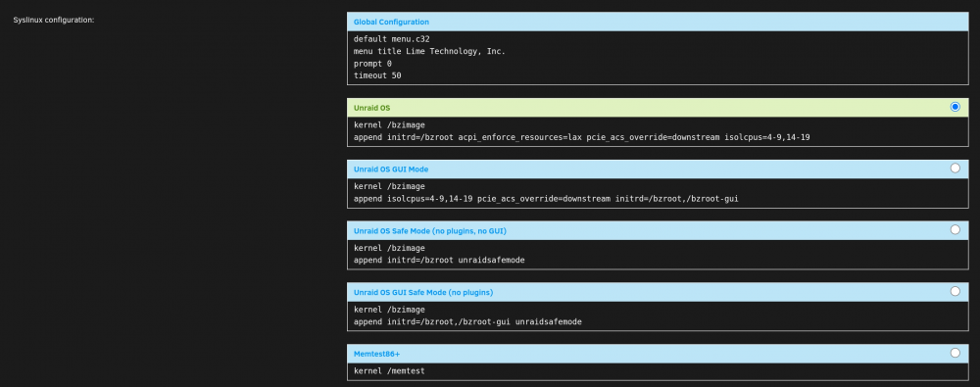Click the 'timeout 50' line in Global Configuration
The height and width of the screenshot is (387, 980).
click(377, 75)
